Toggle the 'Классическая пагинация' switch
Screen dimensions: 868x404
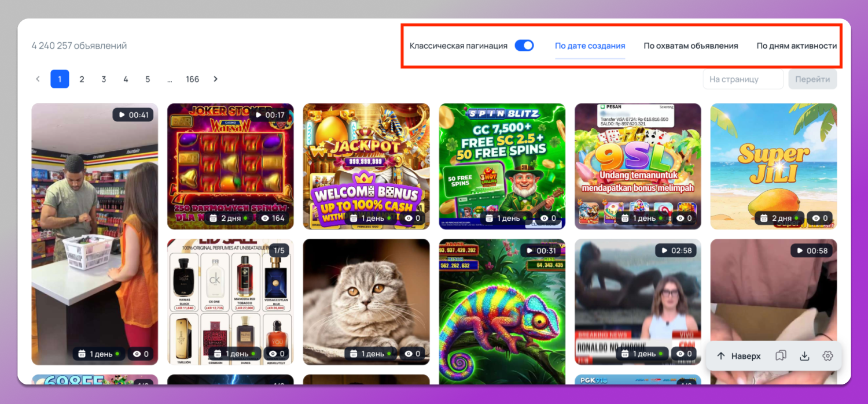[524, 46]
